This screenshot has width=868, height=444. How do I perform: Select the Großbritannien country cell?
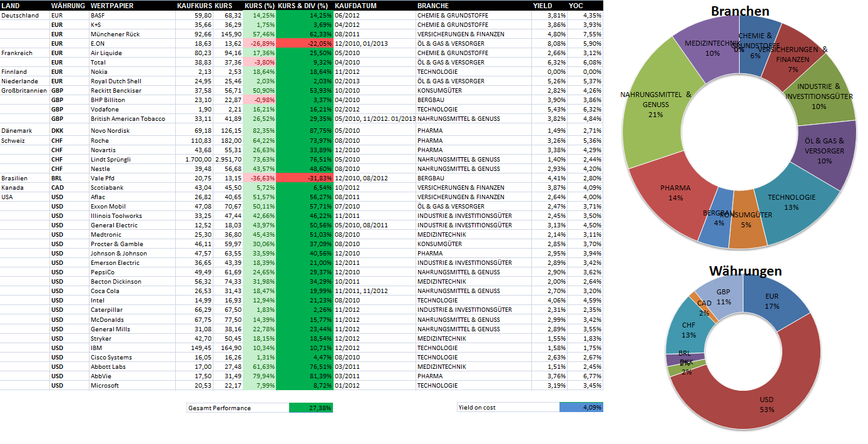[25, 90]
